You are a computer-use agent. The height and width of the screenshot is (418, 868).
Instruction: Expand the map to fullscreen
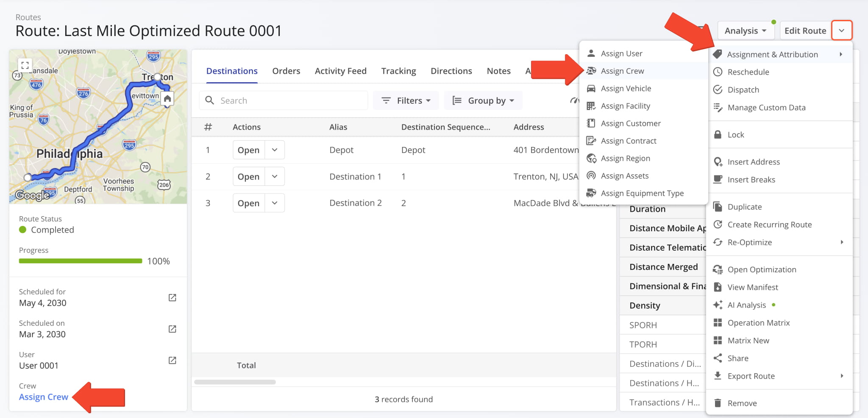click(x=25, y=65)
